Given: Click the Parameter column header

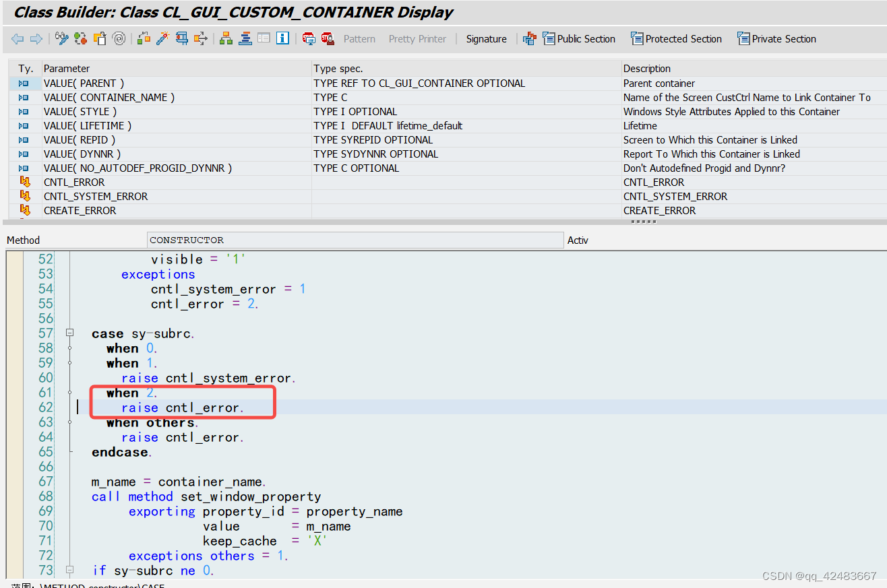Looking at the screenshot, I should coord(177,69).
